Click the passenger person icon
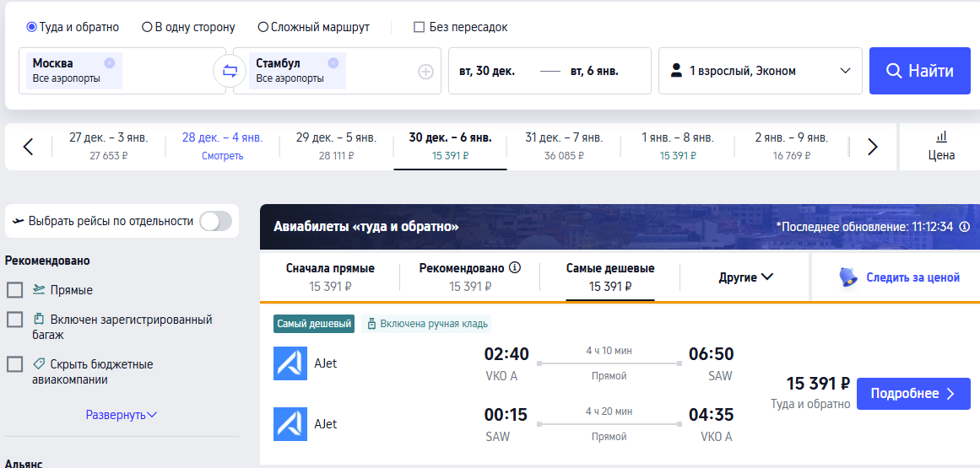Viewport: 980px width, 468px height. click(x=675, y=71)
